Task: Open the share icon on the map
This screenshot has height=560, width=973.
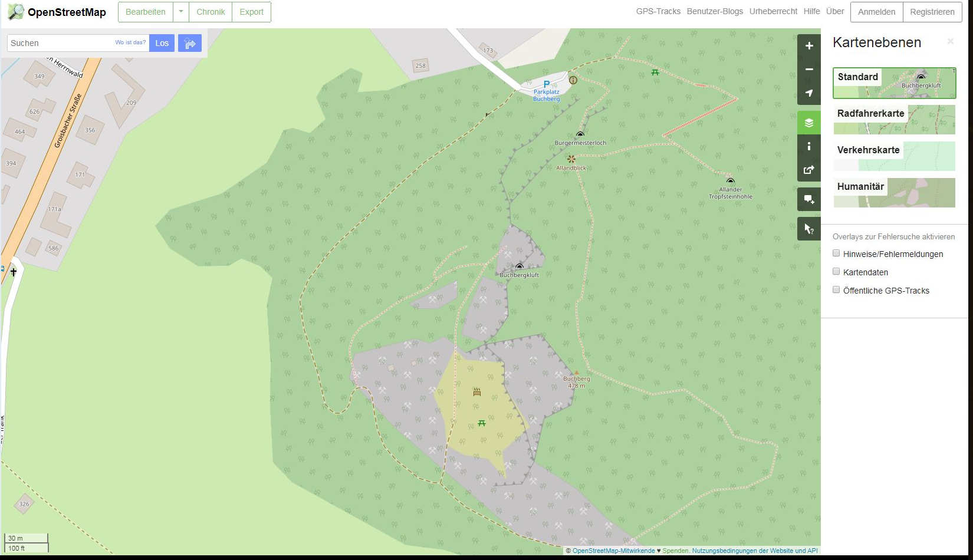Action: pos(809,170)
